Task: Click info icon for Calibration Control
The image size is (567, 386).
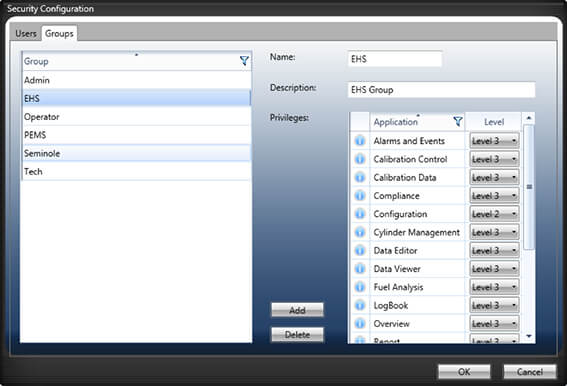Action: [360, 158]
